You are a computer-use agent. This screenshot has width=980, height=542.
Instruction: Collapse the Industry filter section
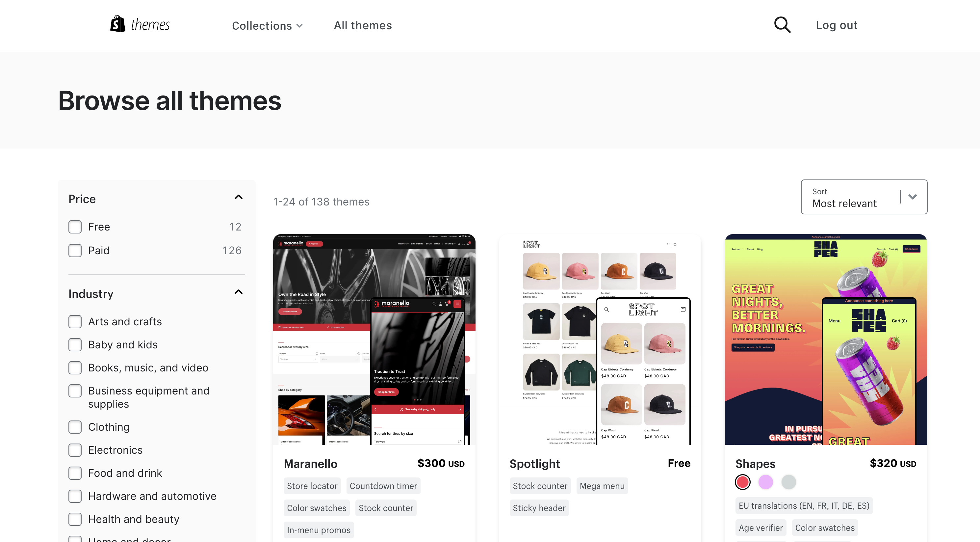point(239,292)
